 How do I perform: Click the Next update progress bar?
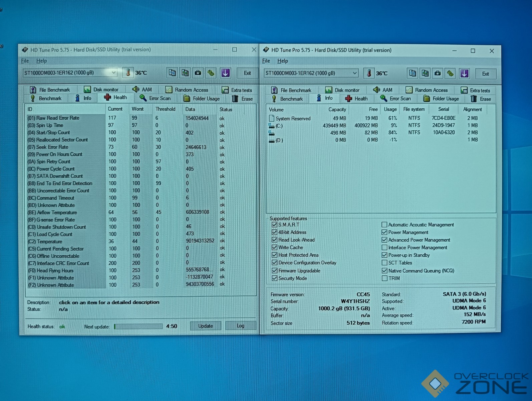pos(138,326)
